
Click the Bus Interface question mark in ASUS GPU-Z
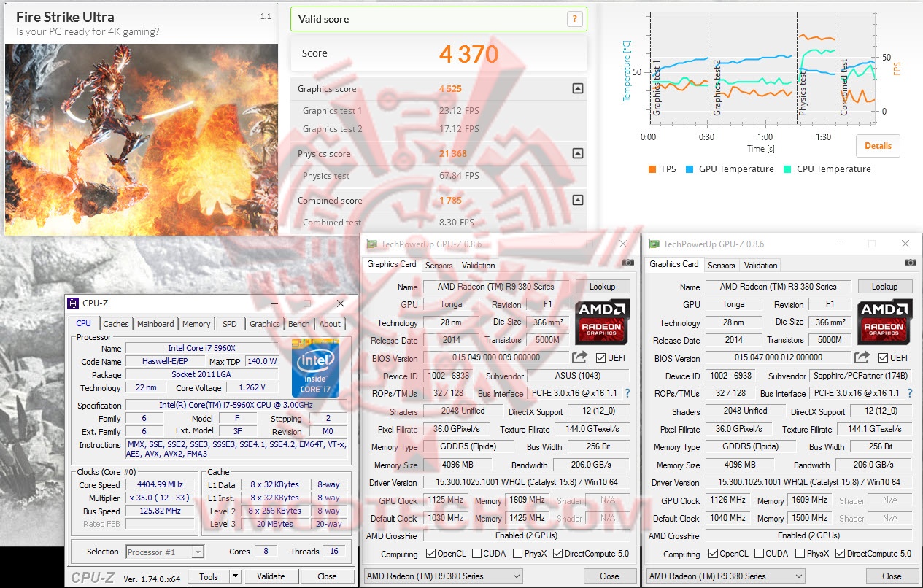click(626, 393)
